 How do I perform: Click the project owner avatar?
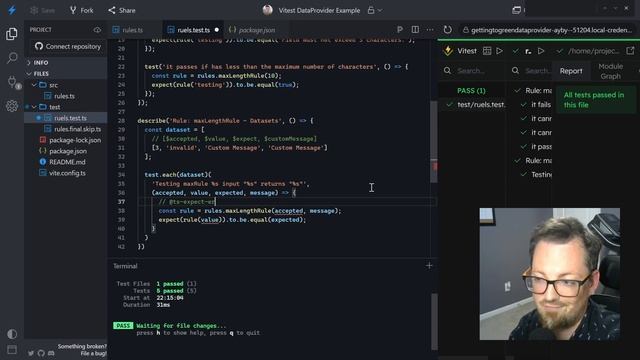(268, 10)
